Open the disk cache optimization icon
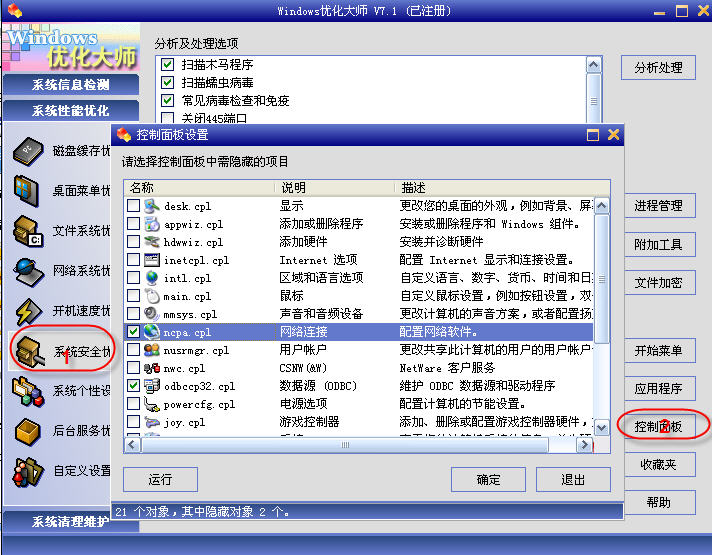The height and width of the screenshot is (555, 712). pyautogui.click(x=28, y=151)
